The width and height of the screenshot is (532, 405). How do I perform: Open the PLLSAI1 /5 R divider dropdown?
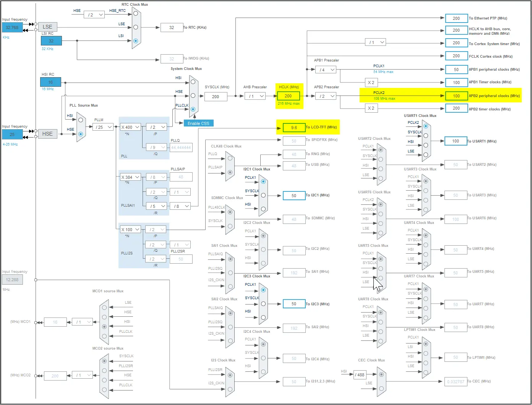156,206
